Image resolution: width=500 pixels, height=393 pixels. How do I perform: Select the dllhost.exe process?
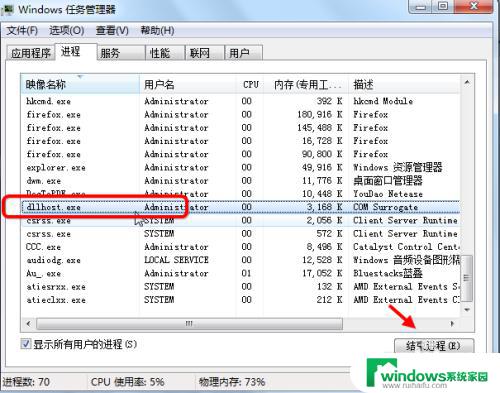(241, 207)
